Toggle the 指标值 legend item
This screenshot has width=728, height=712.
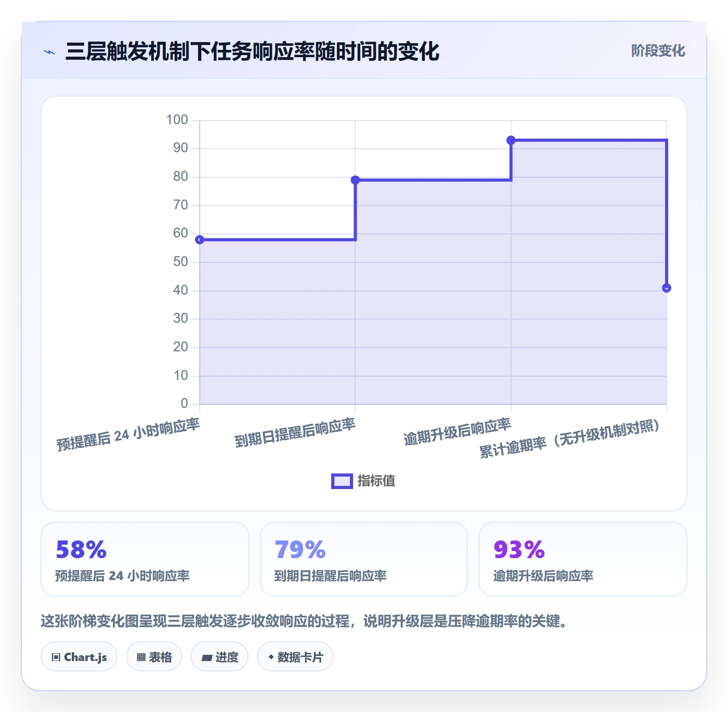tap(363, 481)
